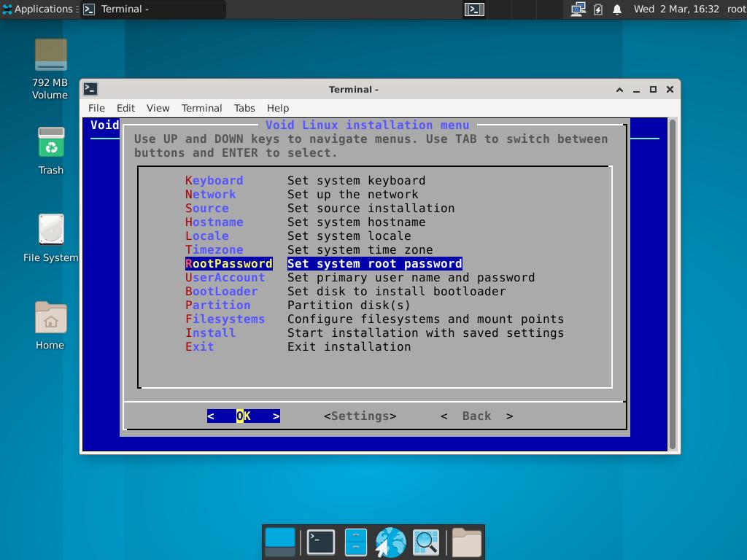The image size is (747, 560).
Task: Close the Terminal window
Action: [670, 90]
